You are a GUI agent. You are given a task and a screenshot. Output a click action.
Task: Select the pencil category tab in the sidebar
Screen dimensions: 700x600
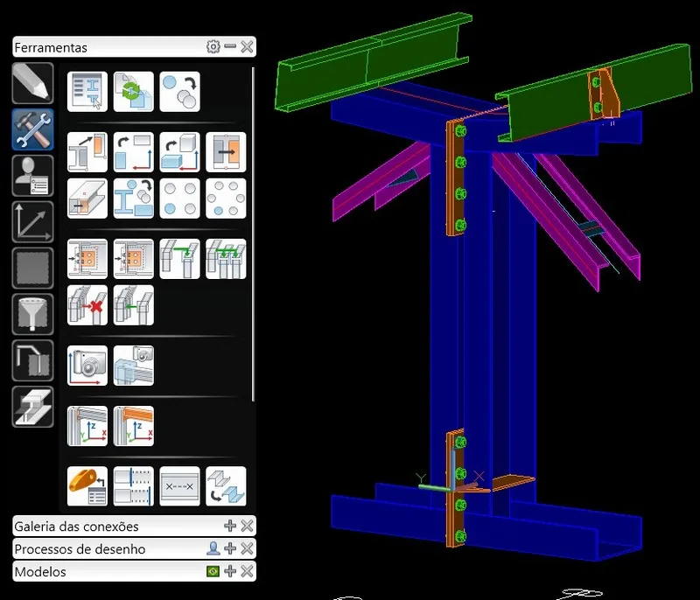(32, 83)
